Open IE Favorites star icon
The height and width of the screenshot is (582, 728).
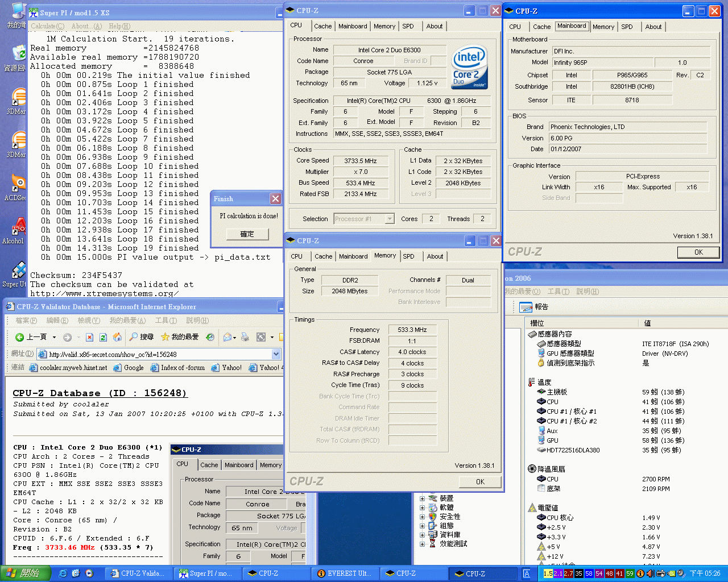(165, 337)
